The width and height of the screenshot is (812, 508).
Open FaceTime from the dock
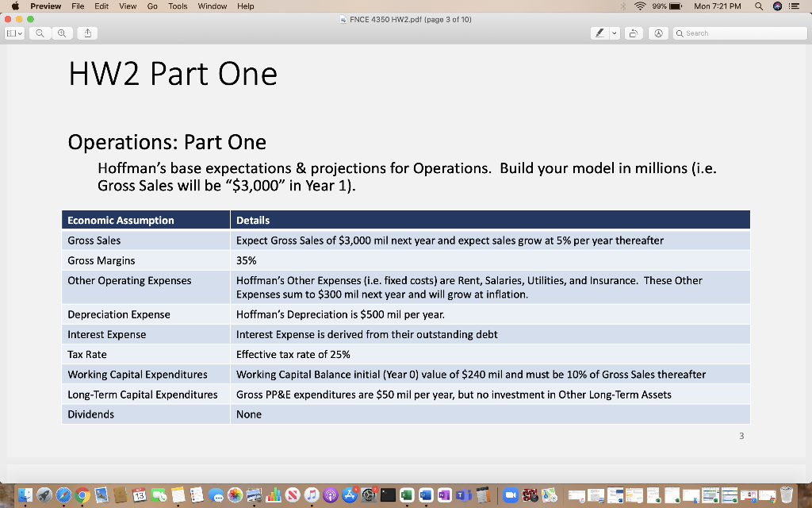click(x=159, y=495)
